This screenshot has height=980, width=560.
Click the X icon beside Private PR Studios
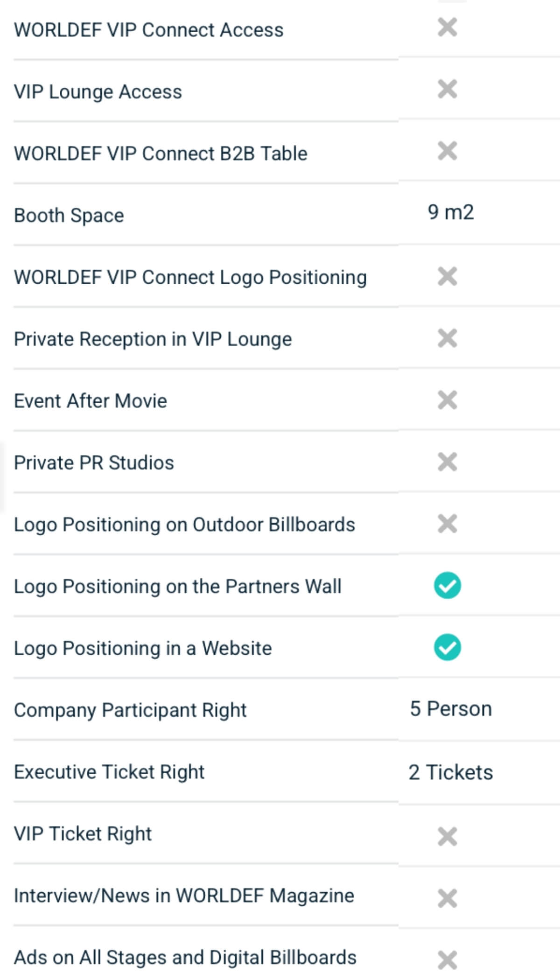pos(447,462)
